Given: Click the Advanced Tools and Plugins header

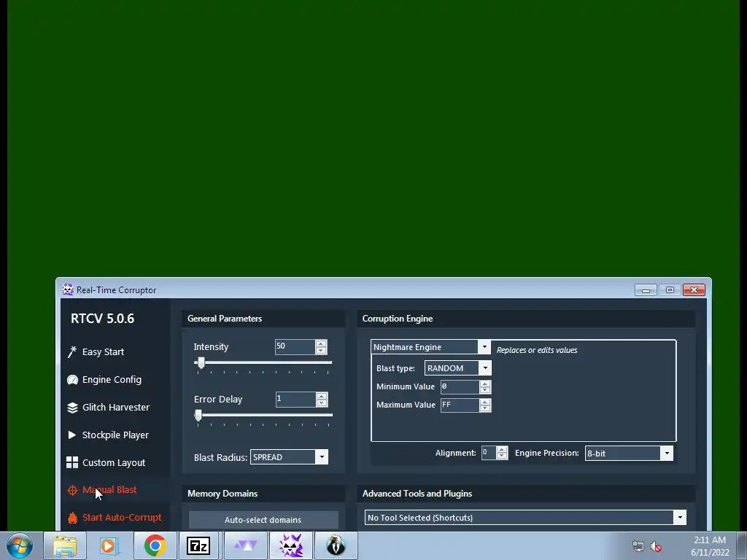Looking at the screenshot, I should click(x=417, y=494).
